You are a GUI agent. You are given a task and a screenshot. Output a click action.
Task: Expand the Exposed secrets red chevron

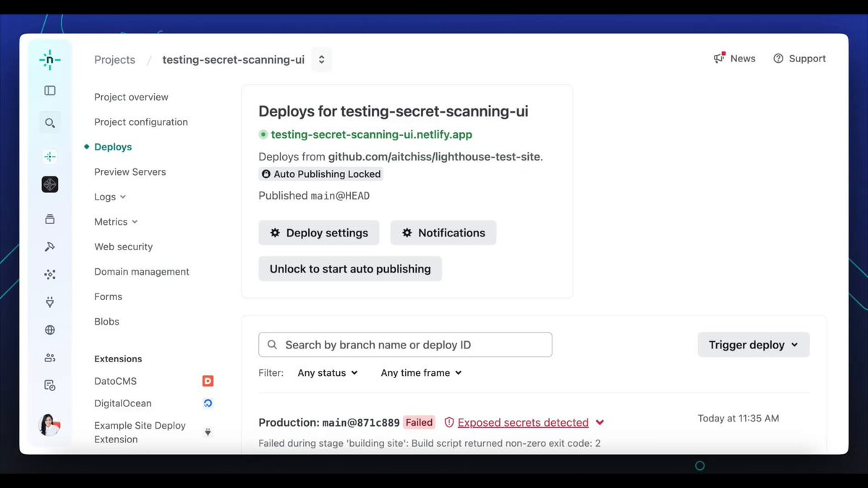click(600, 423)
